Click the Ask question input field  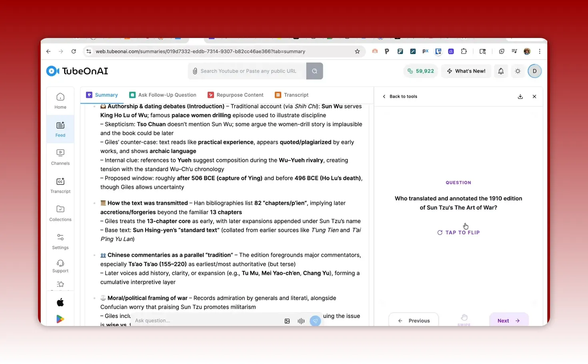200,320
